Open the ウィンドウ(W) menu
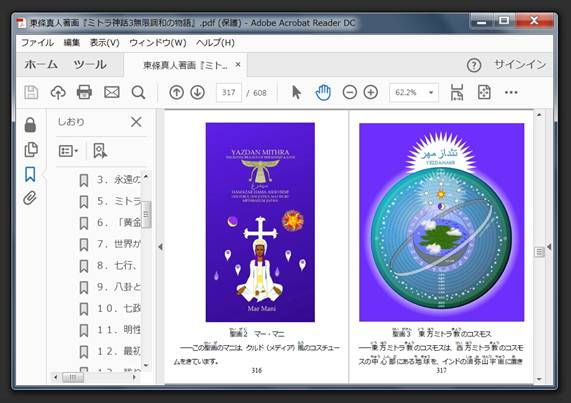The image size is (571, 403). click(158, 43)
